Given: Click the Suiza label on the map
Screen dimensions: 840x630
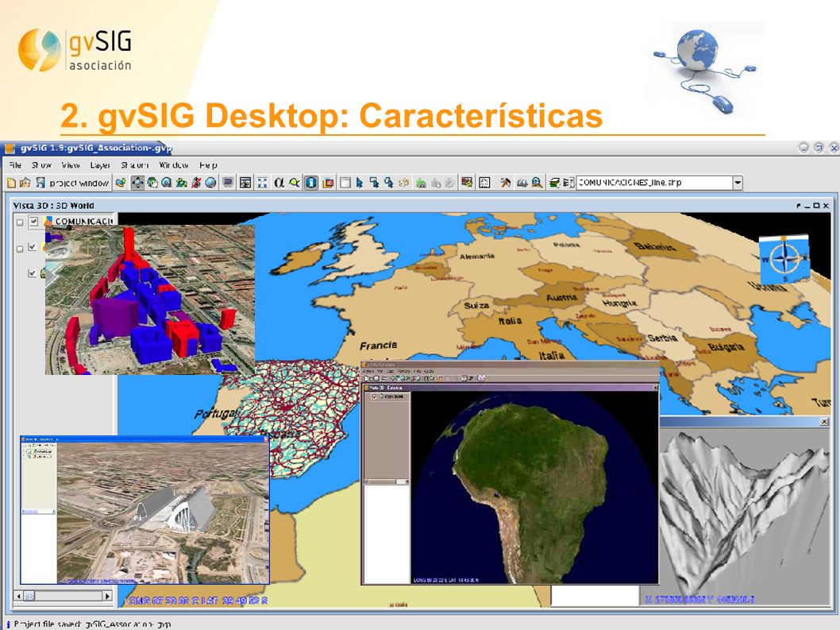Looking at the screenshot, I should pos(476,305).
